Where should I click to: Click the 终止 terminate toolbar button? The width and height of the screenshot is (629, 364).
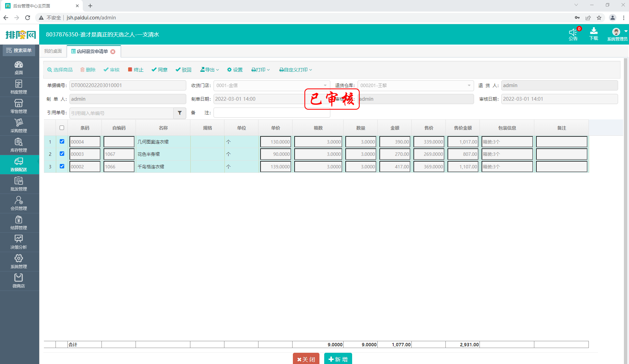coord(136,70)
